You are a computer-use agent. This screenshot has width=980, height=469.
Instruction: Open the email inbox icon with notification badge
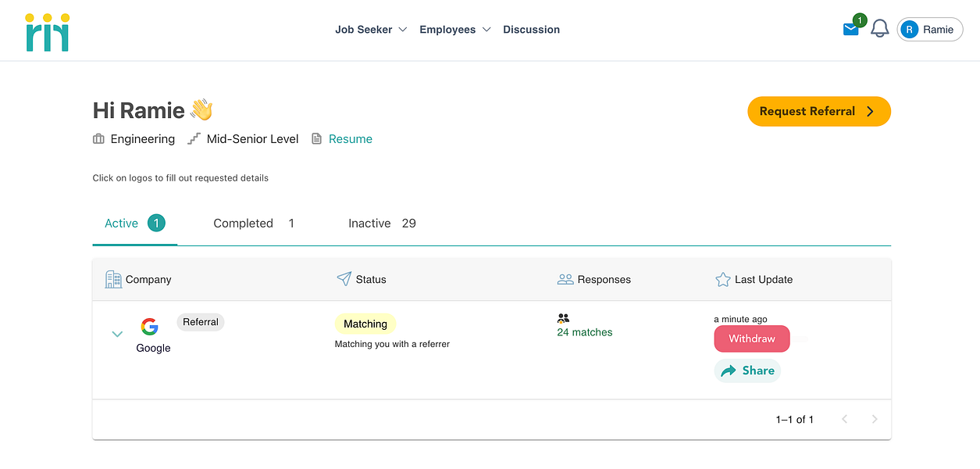[x=850, y=29]
